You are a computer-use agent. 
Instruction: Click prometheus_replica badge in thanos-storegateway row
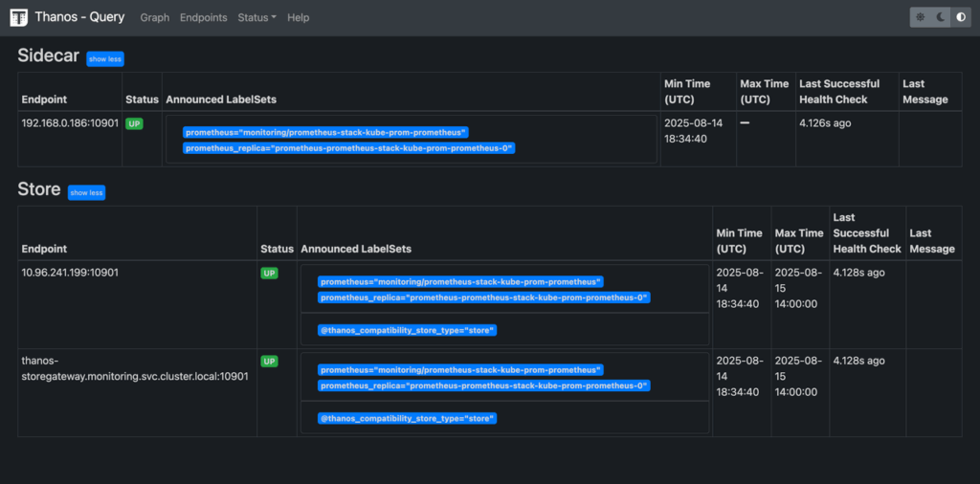tap(483, 385)
